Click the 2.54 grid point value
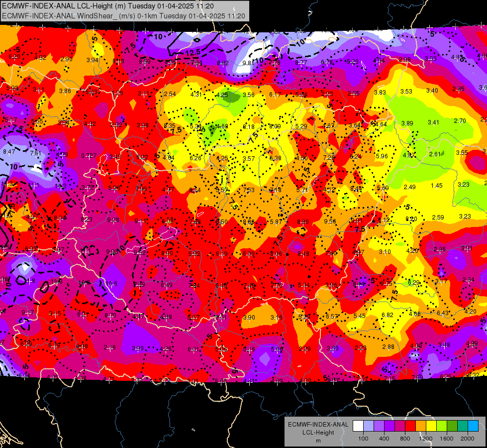 [170, 94]
